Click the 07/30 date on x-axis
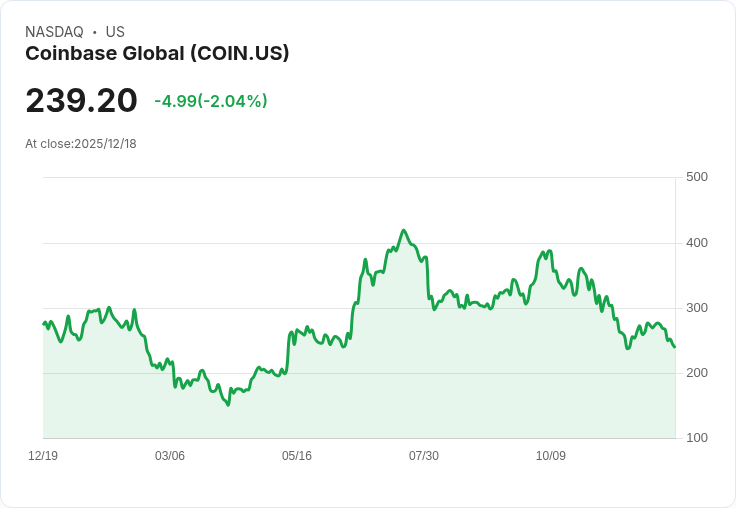Viewport: 736px width, 508px height. pyautogui.click(x=424, y=456)
